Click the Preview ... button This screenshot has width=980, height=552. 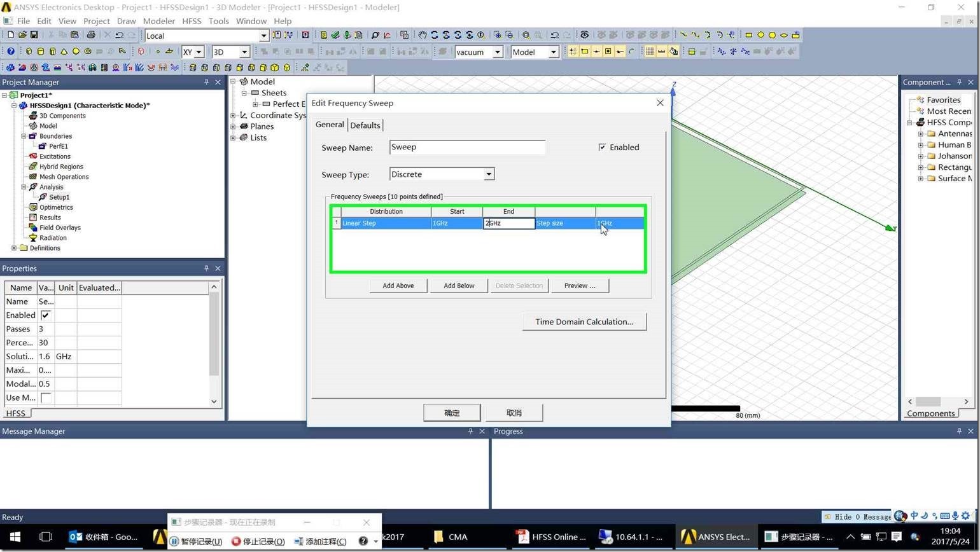[580, 286]
